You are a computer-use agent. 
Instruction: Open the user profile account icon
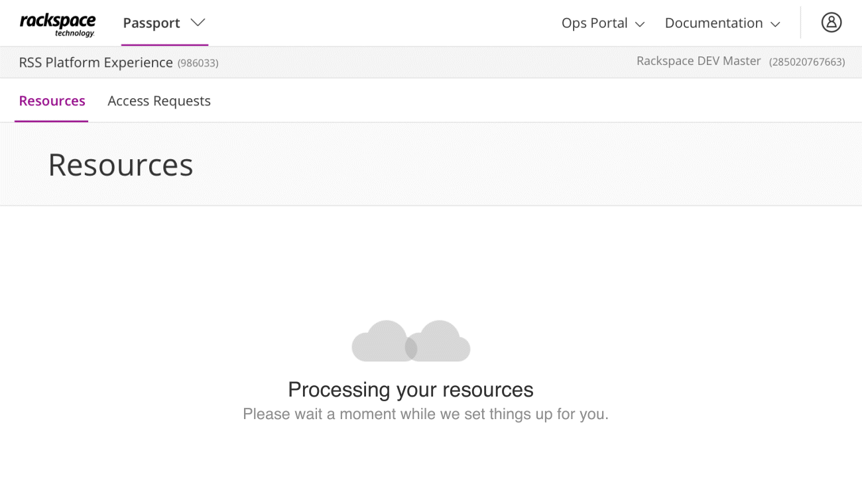pyautogui.click(x=831, y=23)
